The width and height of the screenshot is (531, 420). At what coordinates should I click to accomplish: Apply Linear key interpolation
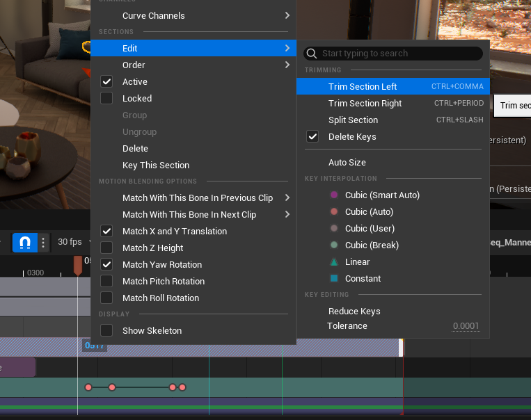[x=357, y=262]
